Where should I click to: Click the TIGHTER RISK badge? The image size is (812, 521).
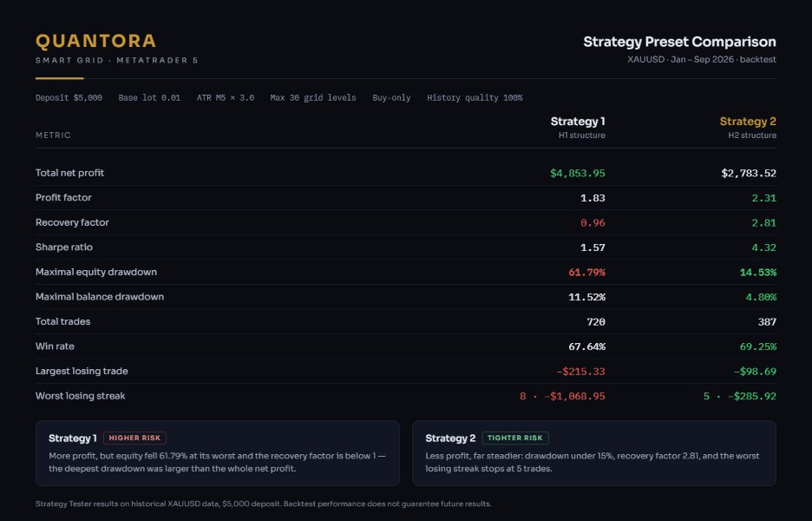[x=515, y=438]
